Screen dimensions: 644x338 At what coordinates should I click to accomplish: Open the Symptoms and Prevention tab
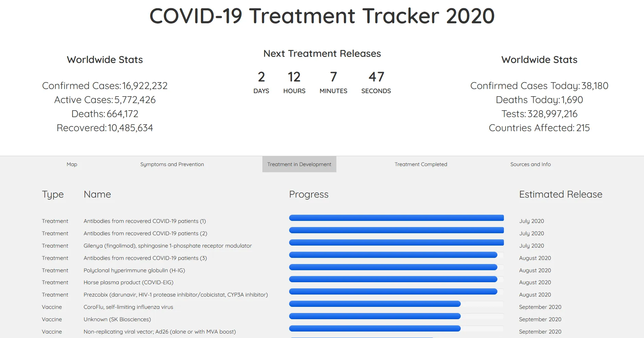click(172, 164)
